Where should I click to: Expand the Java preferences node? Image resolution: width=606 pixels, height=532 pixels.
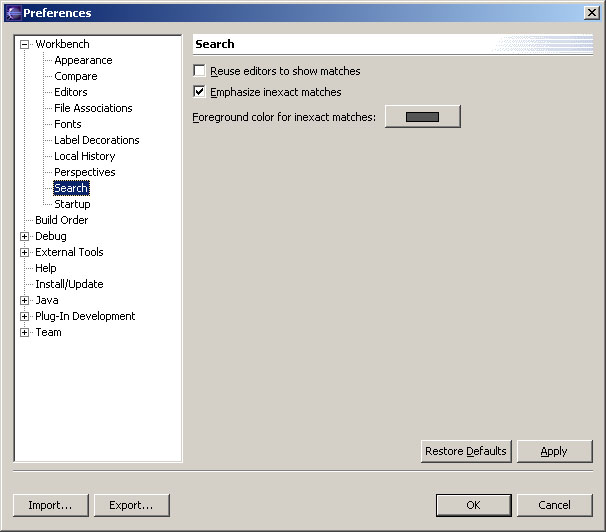pos(24,301)
